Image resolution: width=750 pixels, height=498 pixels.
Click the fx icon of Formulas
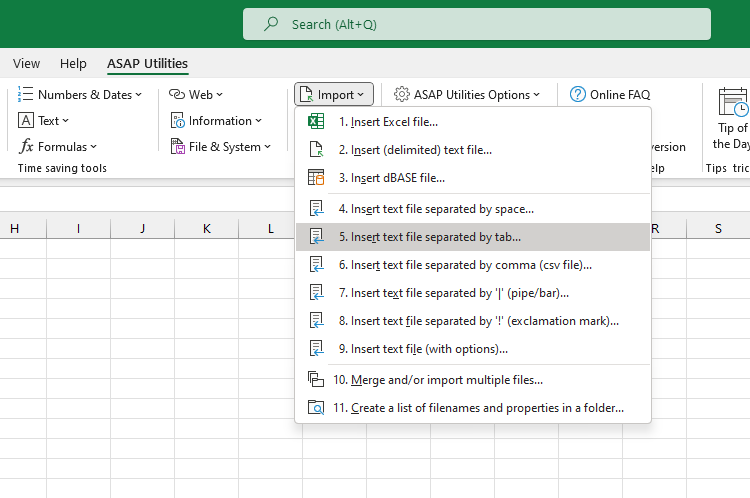coord(26,146)
